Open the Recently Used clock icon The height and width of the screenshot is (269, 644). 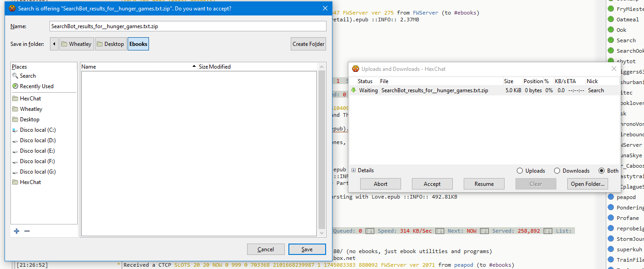click(15, 86)
